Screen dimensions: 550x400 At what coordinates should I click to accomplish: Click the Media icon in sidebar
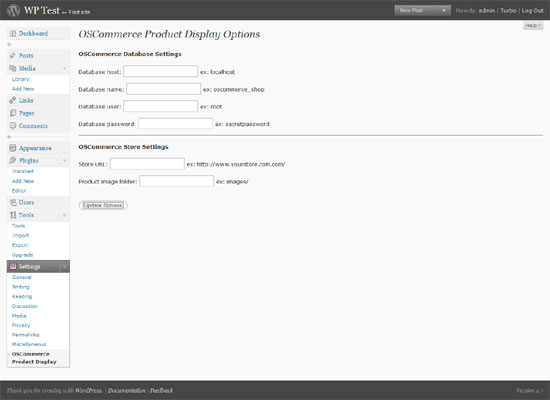pyautogui.click(x=13, y=68)
